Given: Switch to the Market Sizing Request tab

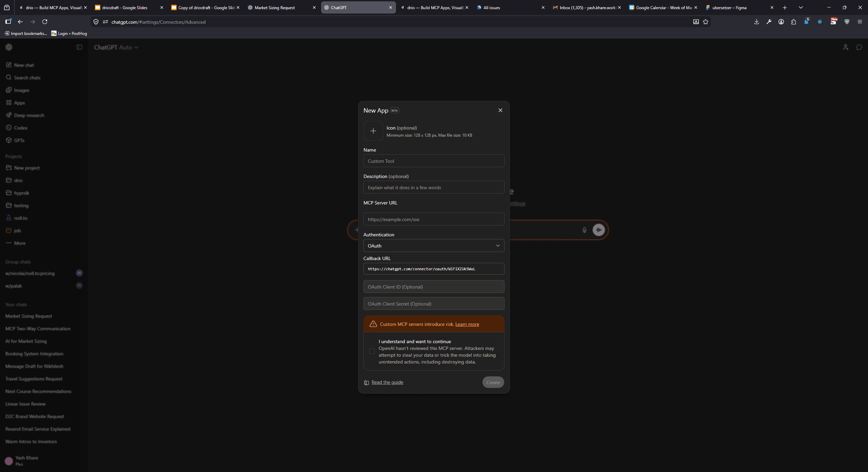Looking at the screenshot, I should 275,7.
